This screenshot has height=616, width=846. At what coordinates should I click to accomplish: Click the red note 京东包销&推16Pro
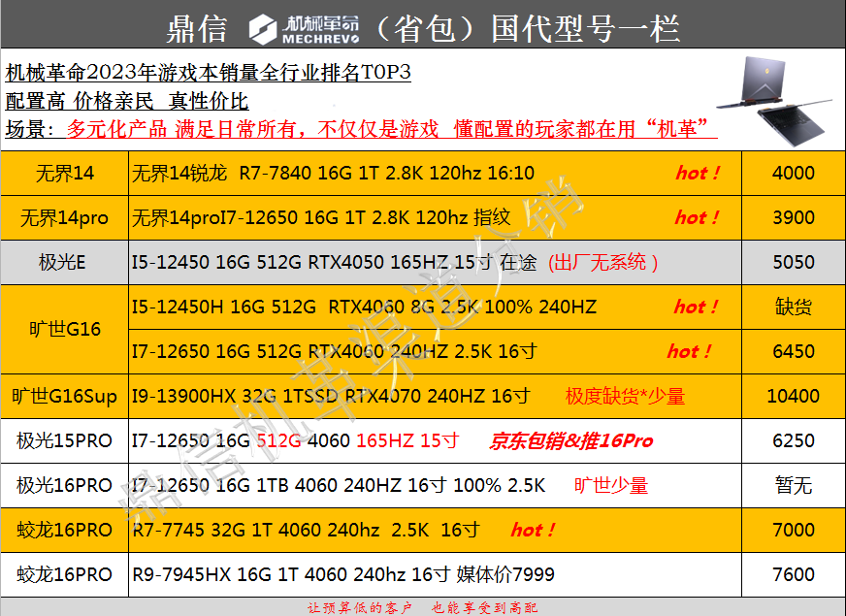coord(571,441)
